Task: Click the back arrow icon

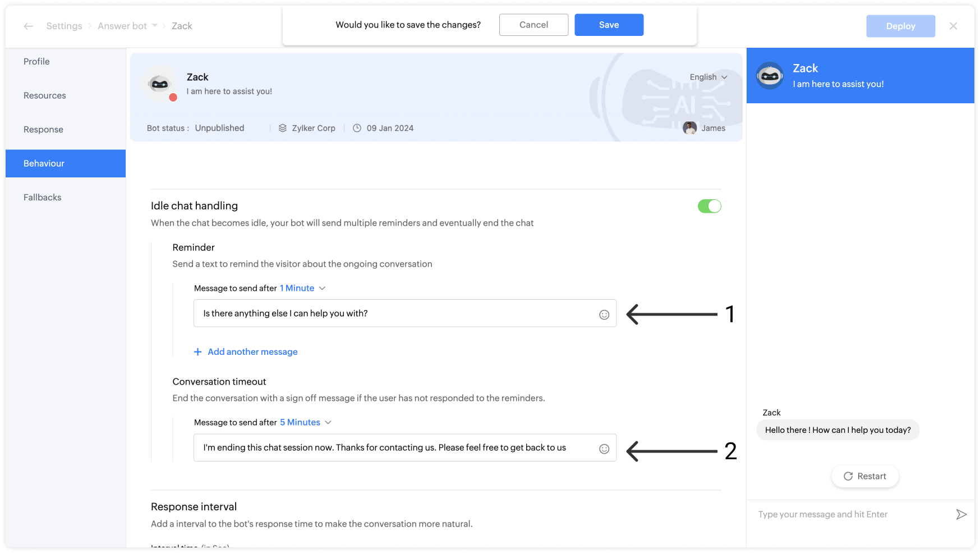Action: pos(29,26)
